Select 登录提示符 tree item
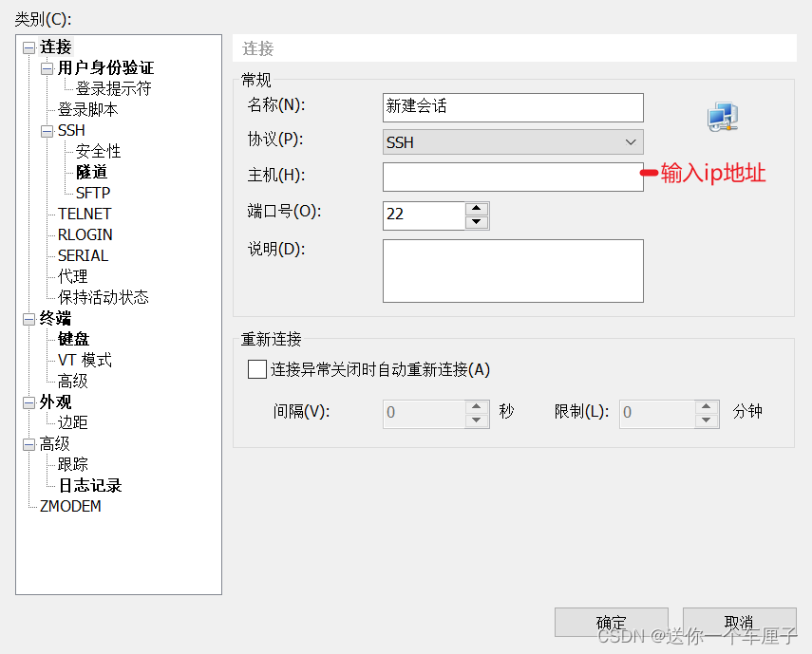This screenshot has width=812, height=654. click(x=113, y=88)
